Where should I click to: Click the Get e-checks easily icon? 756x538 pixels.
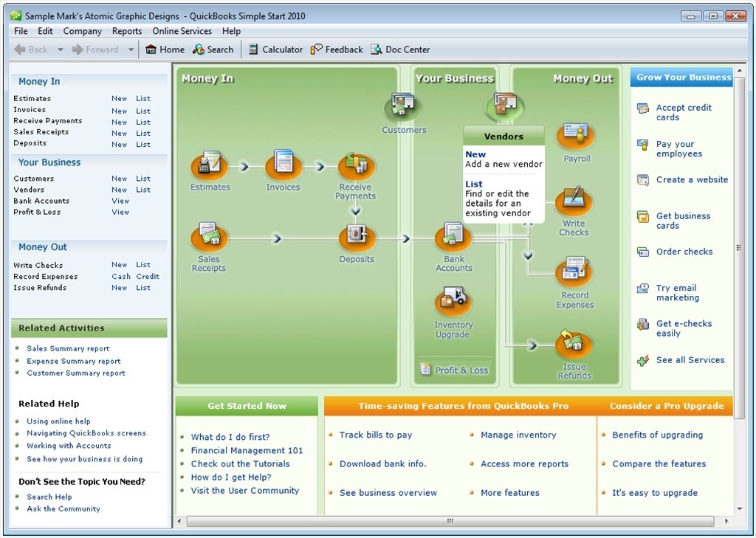(x=643, y=325)
